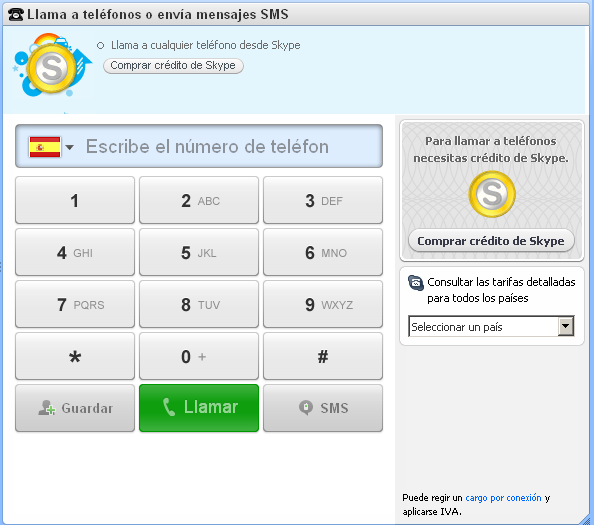The width and height of the screenshot is (594, 525).
Task: Dial 0 plus key
Action: pos(199,356)
